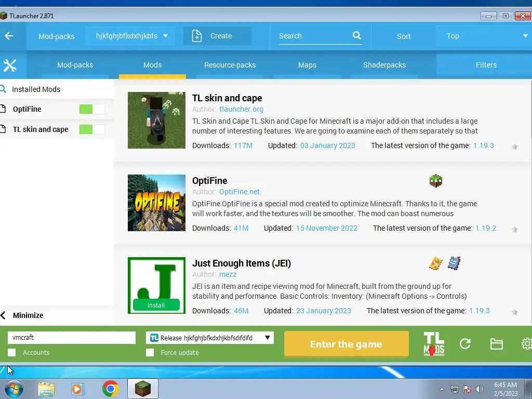The image size is (532, 399).
Task: Click the refresh icon in bottom bar
Action: 465,344
